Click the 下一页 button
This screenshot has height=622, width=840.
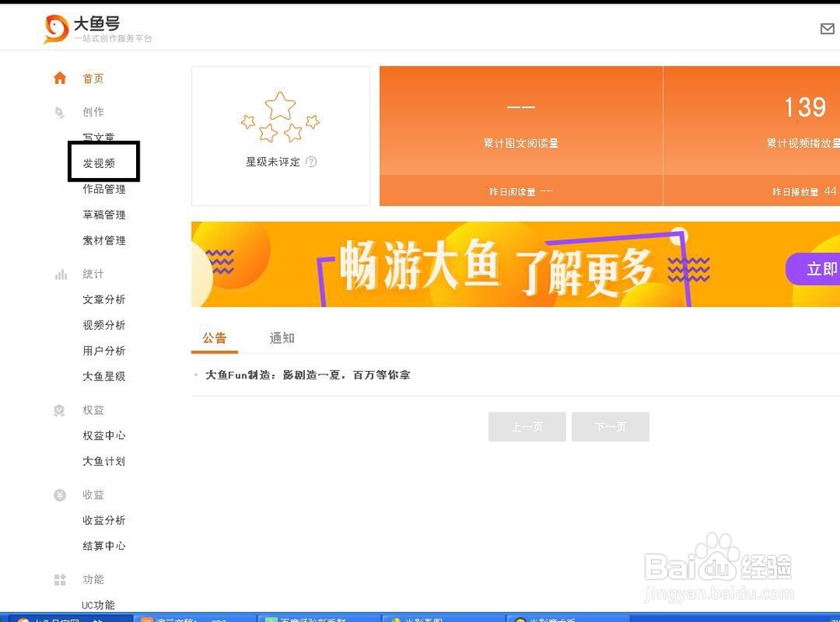click(x=610, y=426)
